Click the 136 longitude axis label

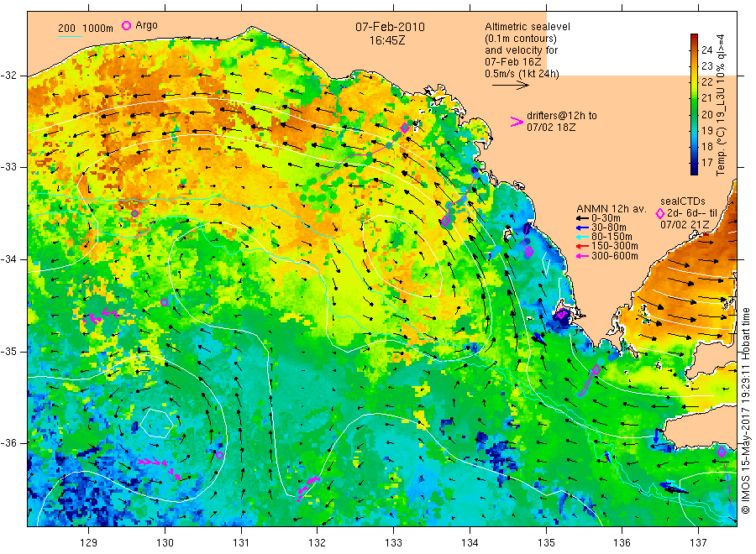coord(622,543)
